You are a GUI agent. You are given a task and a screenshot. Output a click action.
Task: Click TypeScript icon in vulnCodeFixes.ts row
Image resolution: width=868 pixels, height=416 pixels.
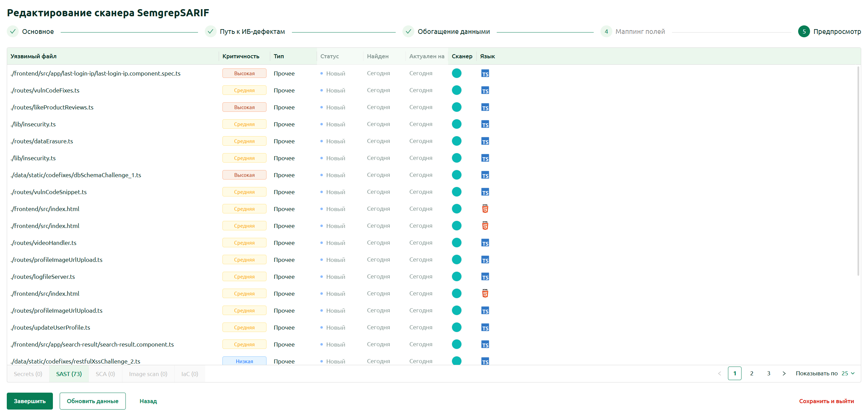click(x=485, y=90)
